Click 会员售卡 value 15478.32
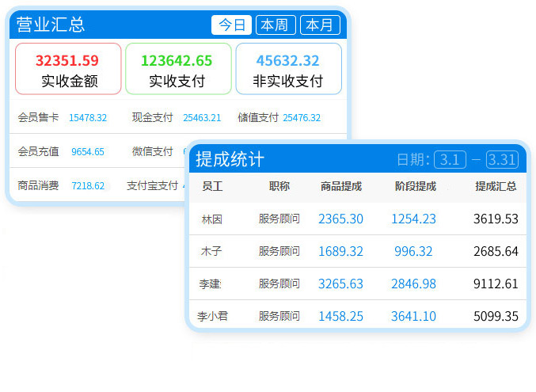This screenshot has width=536, height=392. pyautogui.click(x=88, y=118)
